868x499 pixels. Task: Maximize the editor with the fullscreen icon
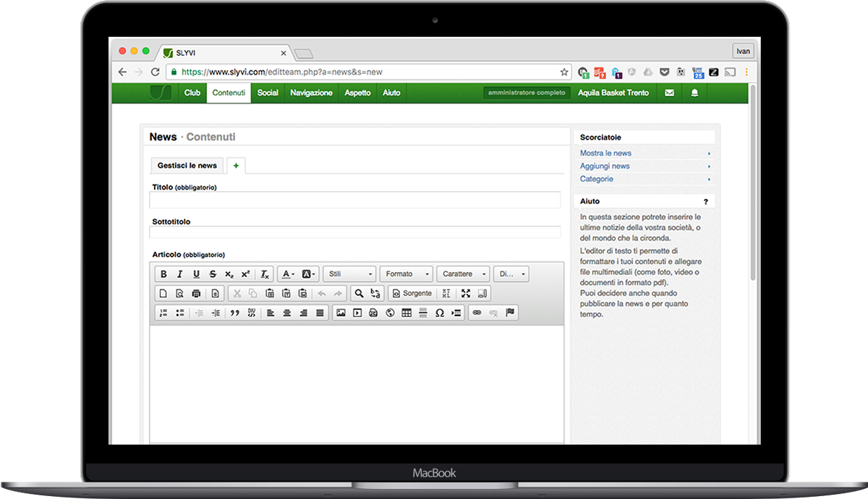(466, 294)
